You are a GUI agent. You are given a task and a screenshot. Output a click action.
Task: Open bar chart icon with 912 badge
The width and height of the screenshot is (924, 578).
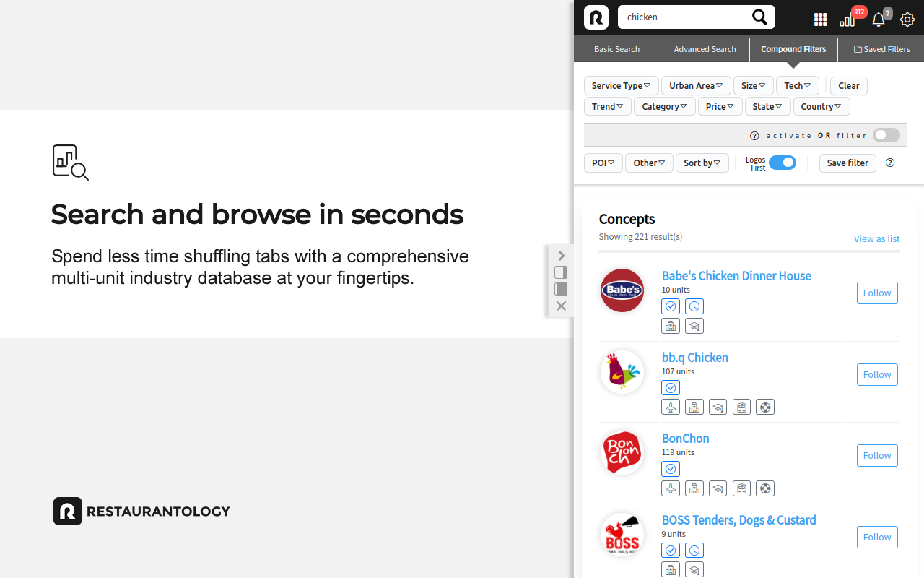point(847,20)
